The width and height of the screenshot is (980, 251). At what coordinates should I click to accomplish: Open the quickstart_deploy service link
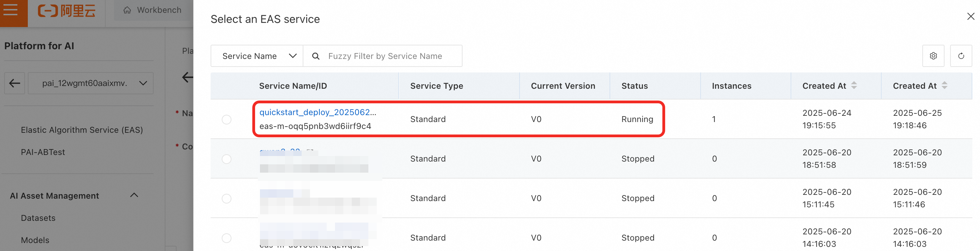point(317,112)
